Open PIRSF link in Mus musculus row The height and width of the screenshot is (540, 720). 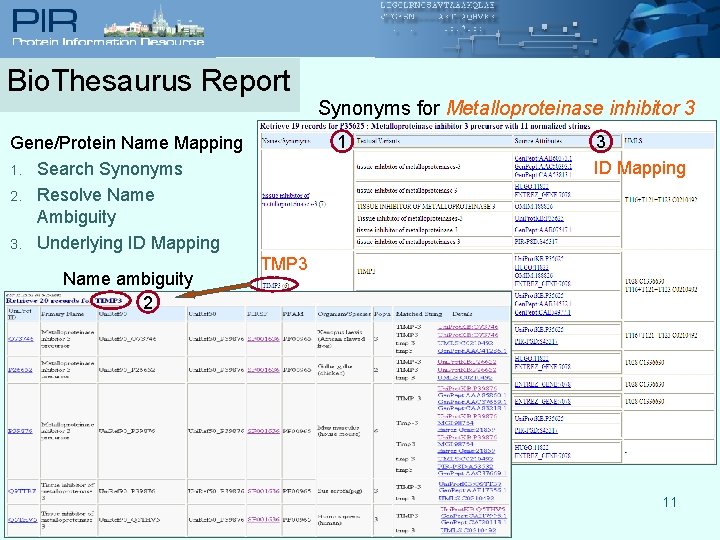(263, 431)
